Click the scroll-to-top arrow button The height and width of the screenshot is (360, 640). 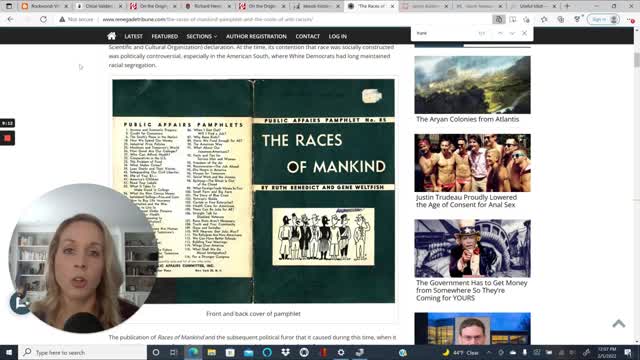619,324
